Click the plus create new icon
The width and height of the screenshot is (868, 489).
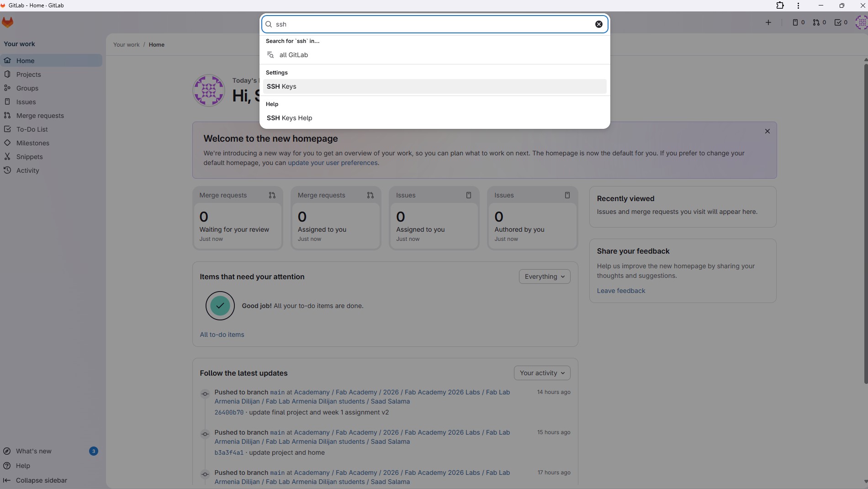pyautogui.click(x=768, y=22)
